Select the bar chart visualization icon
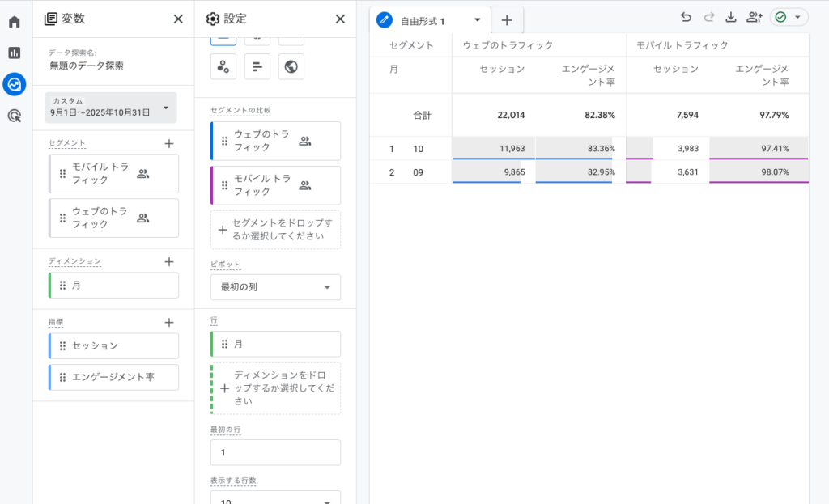Viewport: 829px width, 504px height. (257, 67)
